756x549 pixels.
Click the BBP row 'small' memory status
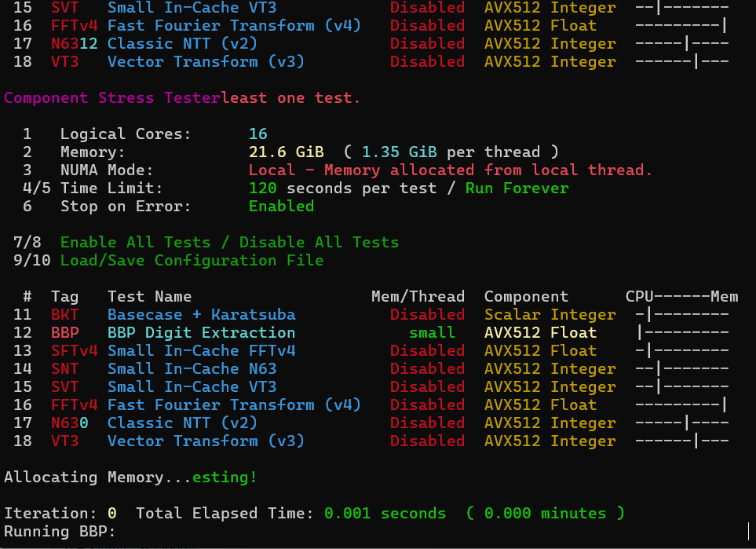[x=432, y=332]
